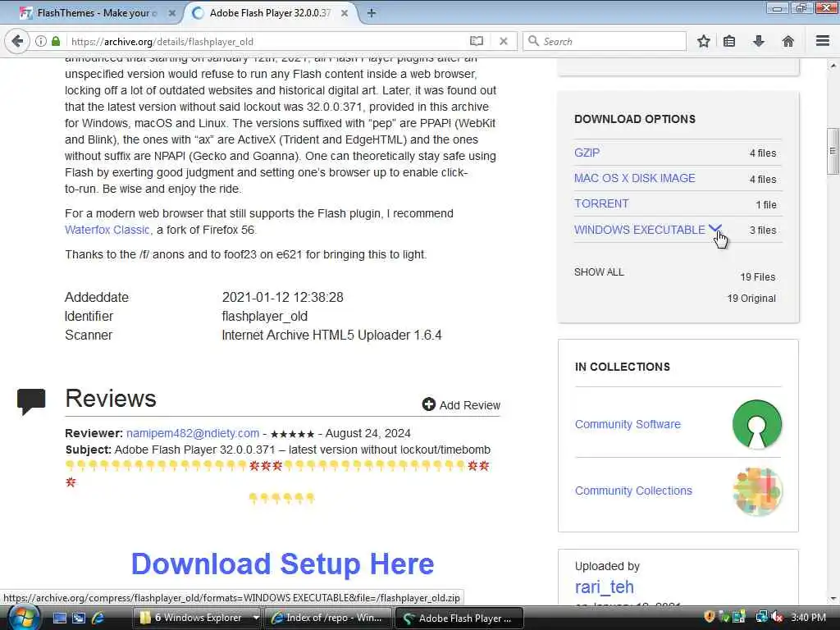Select Addeddate value 2021-01-12 12:38:28
Screen dimensions: 840x630
(283, 297)
